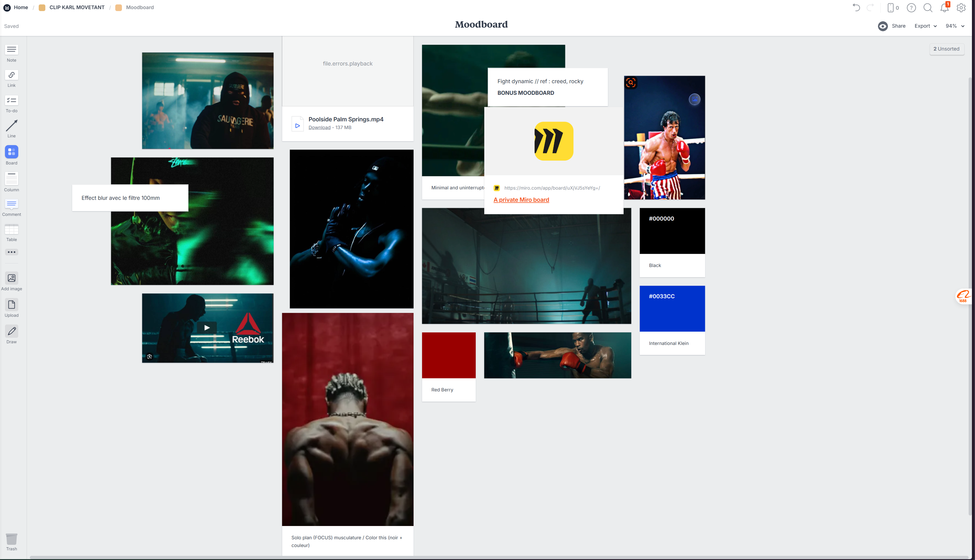Open the Export dropdown
Viewport: 975px width, 560px height.
[x=926, y=26]
